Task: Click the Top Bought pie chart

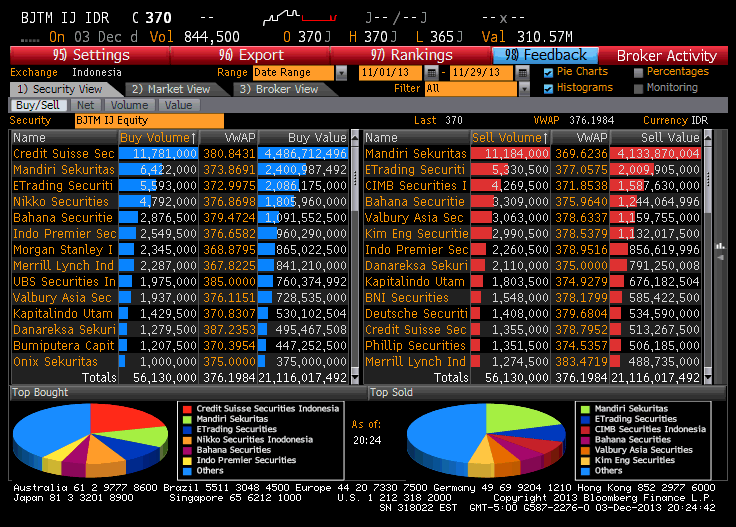Action: [90, 441]
